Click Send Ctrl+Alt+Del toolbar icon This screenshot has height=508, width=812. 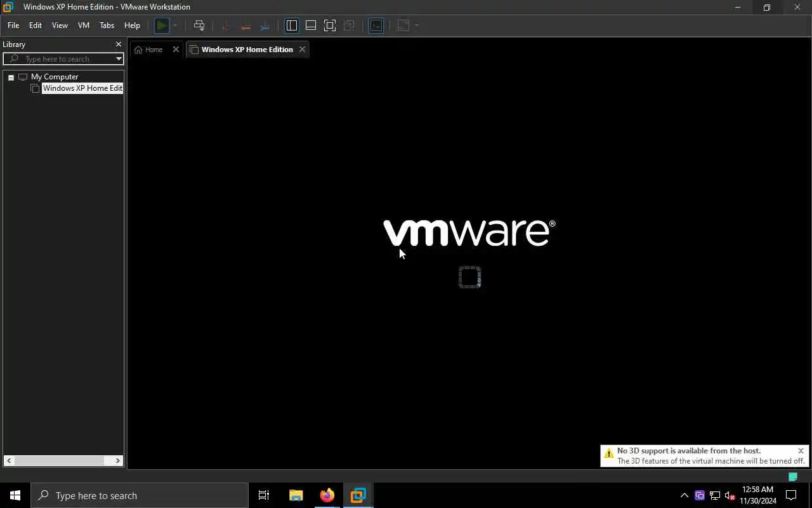pos(199,25)
